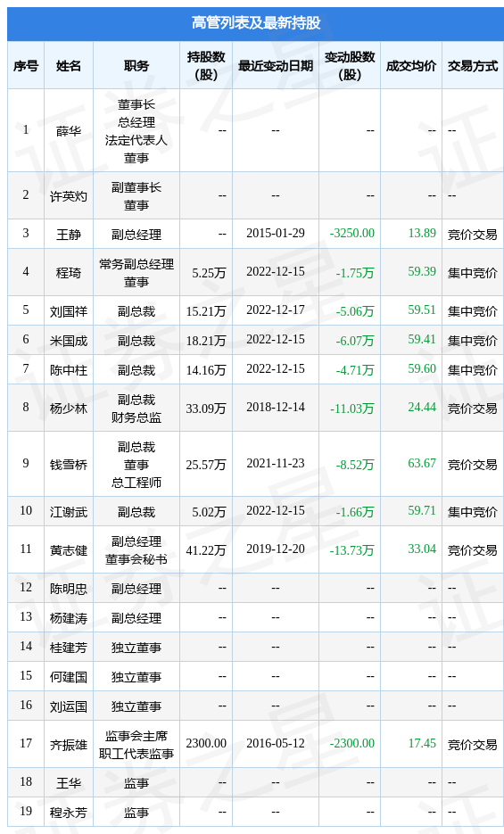This screenshot has height=834, width=504.
Task: Select the name 何建国
Action: pos(69,677)
